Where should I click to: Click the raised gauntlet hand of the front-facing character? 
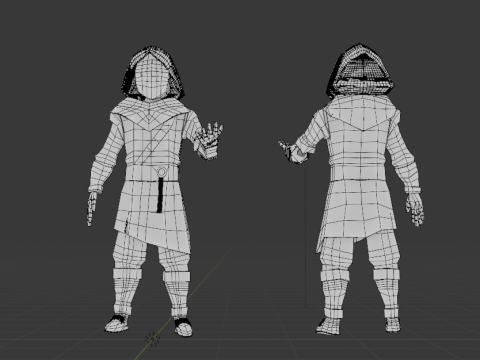click(209, 141)
